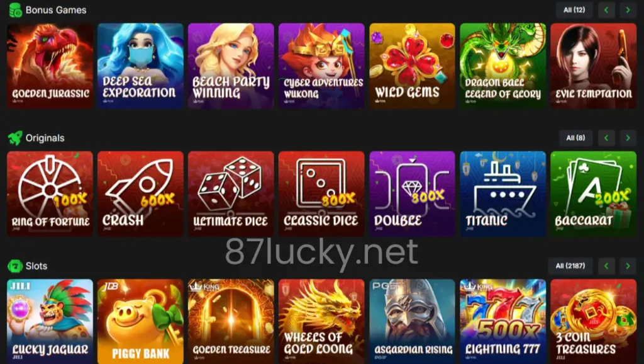Image resolution: width=644 pixels, height=364 pixels.
Task: Open the Golden Jurassic game
Action: tap(50, 65)
